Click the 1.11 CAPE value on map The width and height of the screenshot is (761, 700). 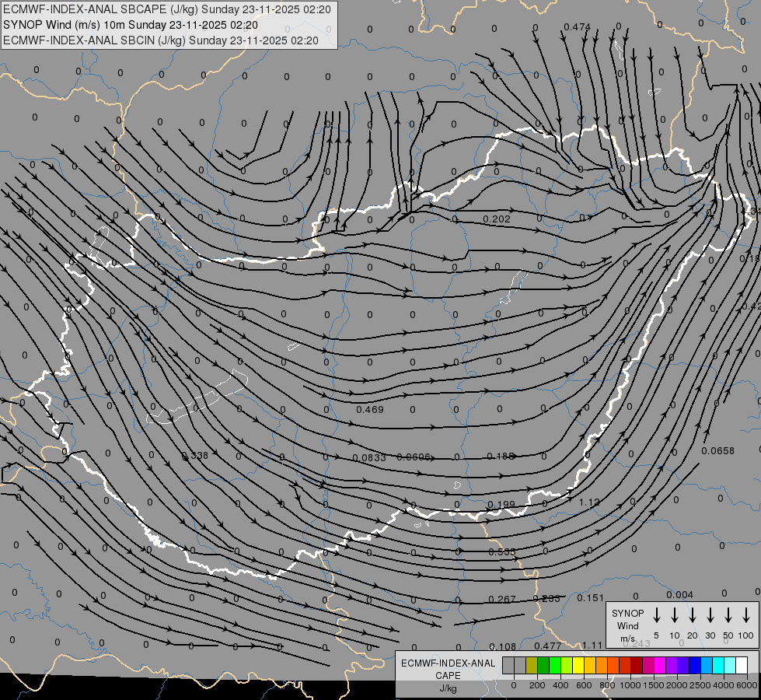point(592,645)
